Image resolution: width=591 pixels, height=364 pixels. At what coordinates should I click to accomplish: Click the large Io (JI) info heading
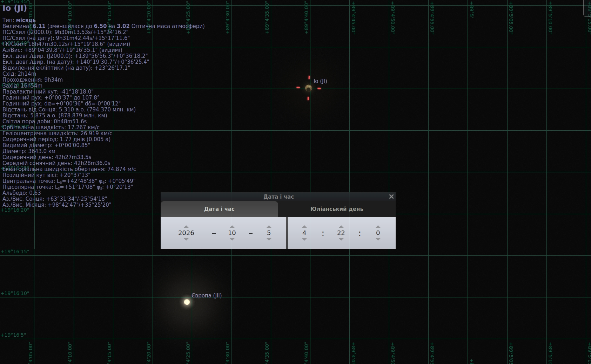(x=15, y=8)
